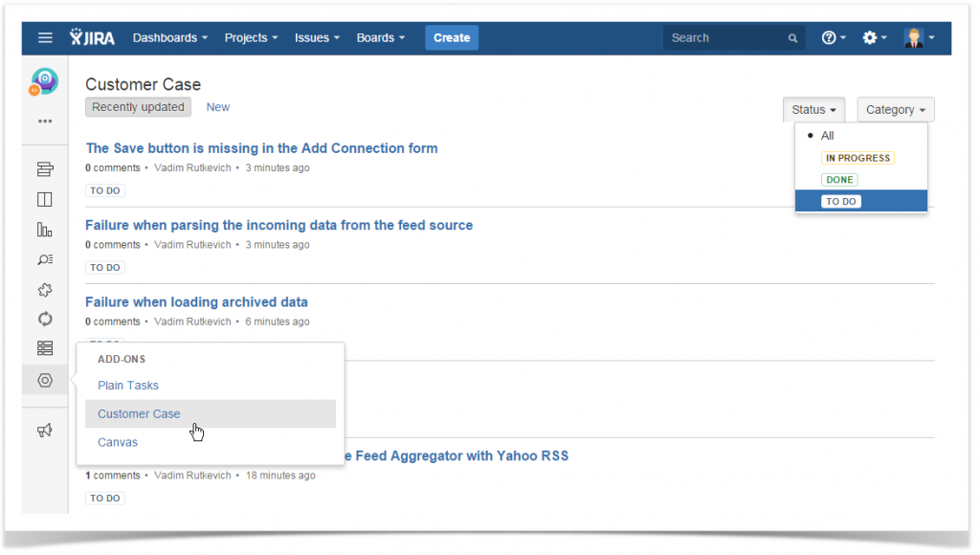980x555 pixels.
Task: Click the Issues search magnifier icon in sidebar
Action: pos(45,259)
